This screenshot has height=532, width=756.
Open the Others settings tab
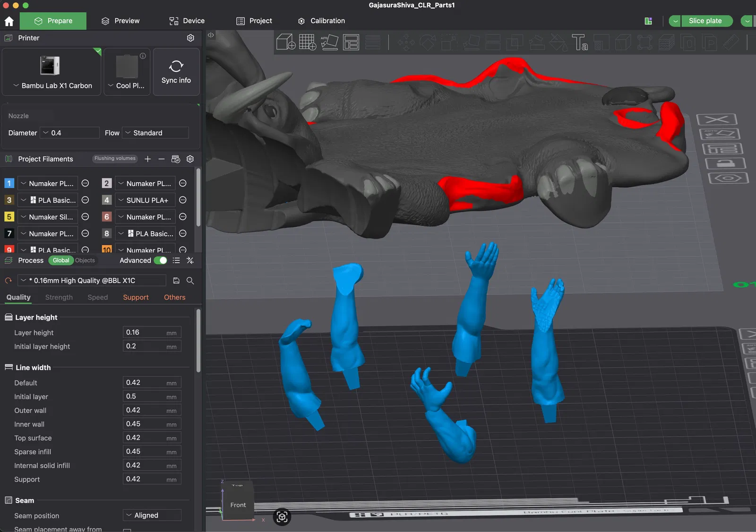click(x=175, y=297)
